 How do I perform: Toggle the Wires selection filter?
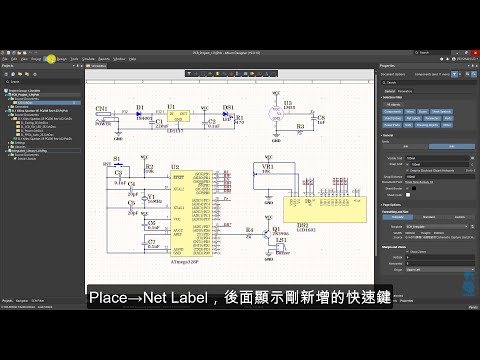point(410,112)
